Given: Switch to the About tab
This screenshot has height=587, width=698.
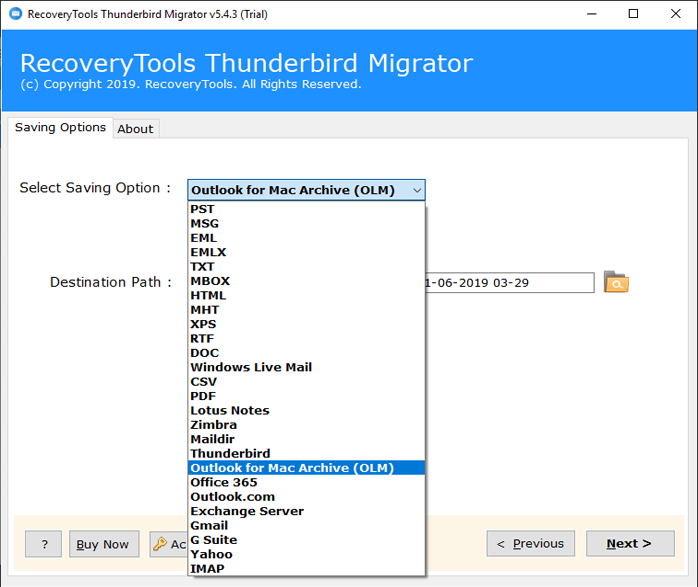Looking at the screenshot, I should (135, 129).
